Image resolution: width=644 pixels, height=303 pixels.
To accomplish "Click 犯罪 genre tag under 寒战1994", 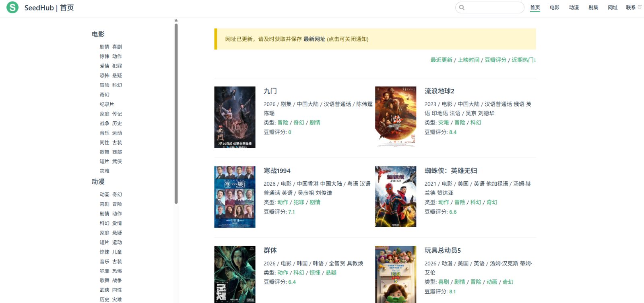I will [299, 202].
